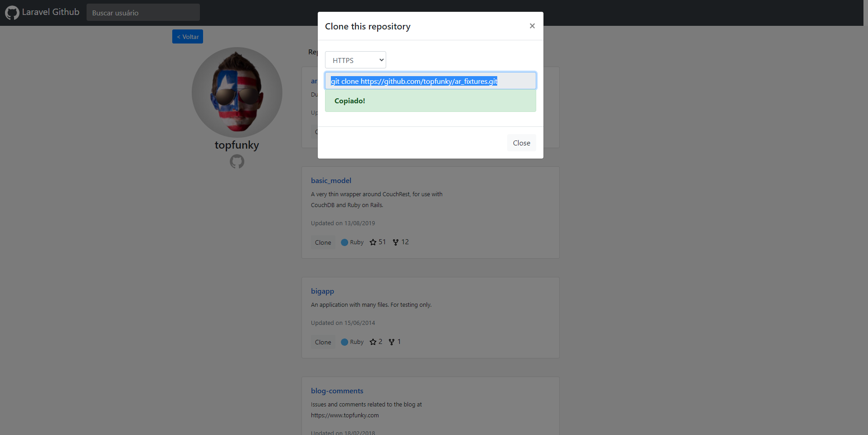Click the topfunky username heading

(237, 145)
